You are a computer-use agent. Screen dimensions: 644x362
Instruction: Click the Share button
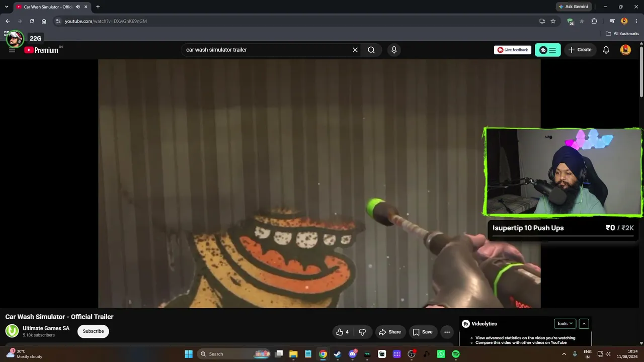pyautogui.click(x=390, y=332)
